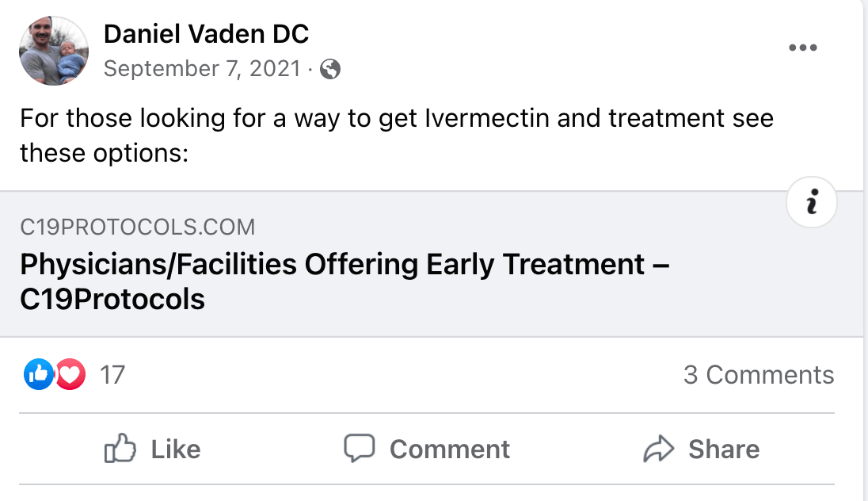Click the arrow icon beside Share
868x501 pixels.
659,449
